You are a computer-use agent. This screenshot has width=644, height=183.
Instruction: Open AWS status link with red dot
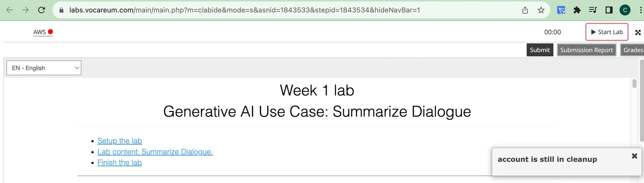pos(43,32)
